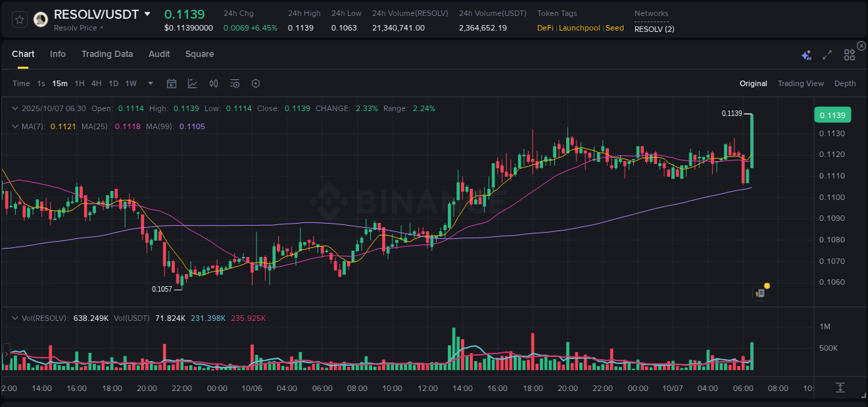Image resolution: width=868 pixels, height=407 pixels.
Task: Select the chart style icon
Action: [x=192, y=83]
